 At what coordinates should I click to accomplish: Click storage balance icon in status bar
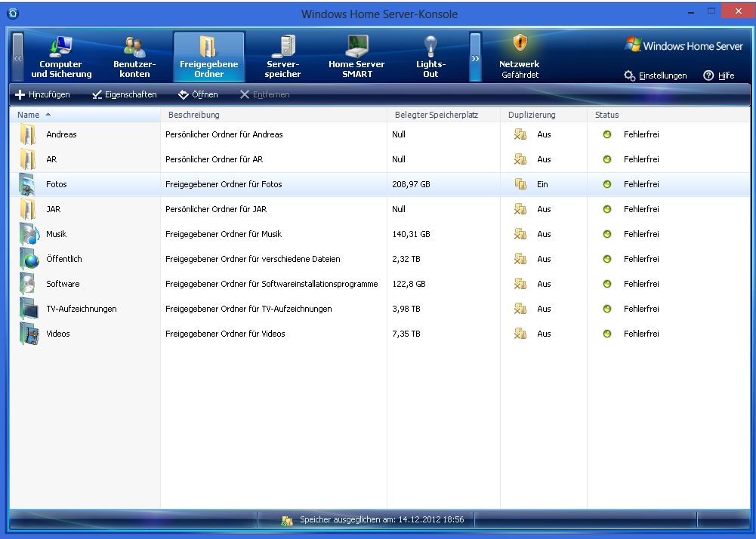click(287, 520)
